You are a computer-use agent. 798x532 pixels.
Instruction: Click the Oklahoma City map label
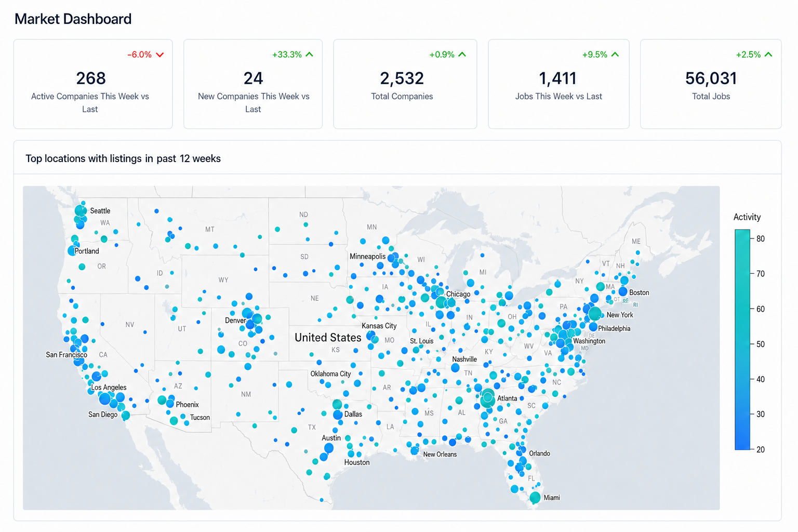(331, 374)
